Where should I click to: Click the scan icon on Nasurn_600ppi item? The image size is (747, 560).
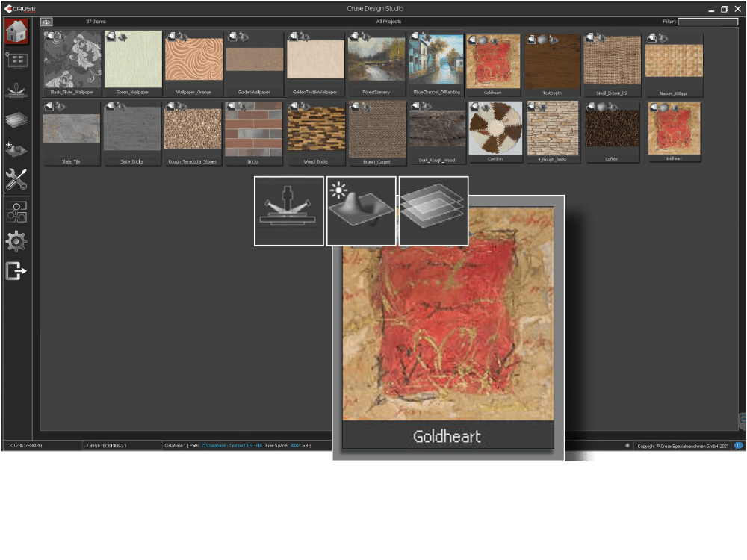[x=652, y=37]
